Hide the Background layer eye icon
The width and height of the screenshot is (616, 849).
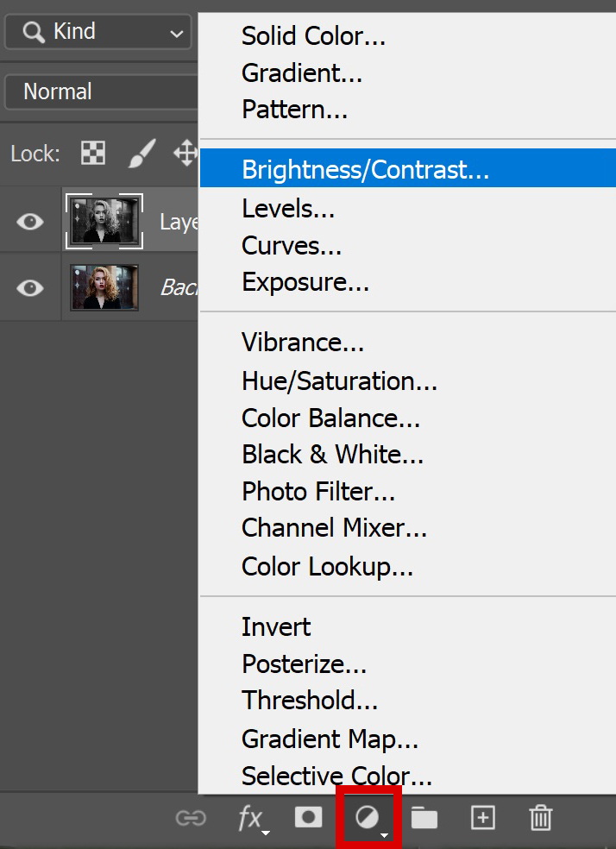pos(30,288)
